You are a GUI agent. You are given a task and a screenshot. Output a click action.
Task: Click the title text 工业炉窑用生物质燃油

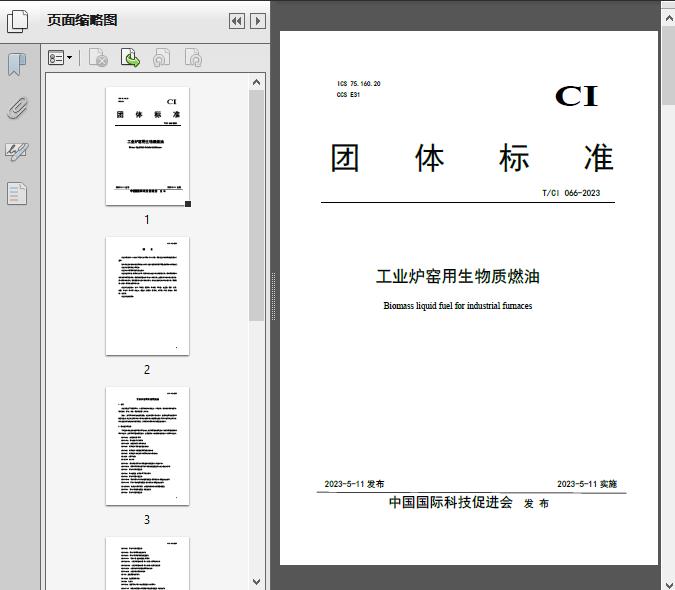click(458, 276)
